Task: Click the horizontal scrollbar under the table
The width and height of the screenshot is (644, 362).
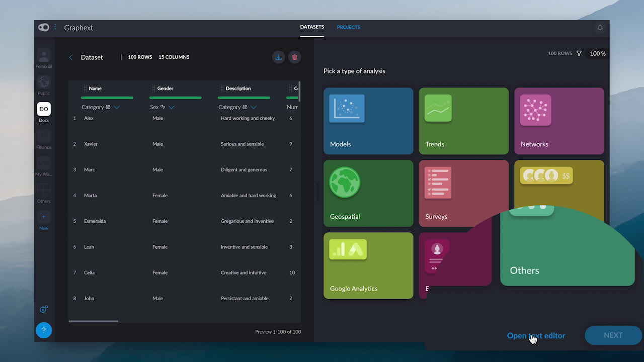Action: (x=94, y=321)
